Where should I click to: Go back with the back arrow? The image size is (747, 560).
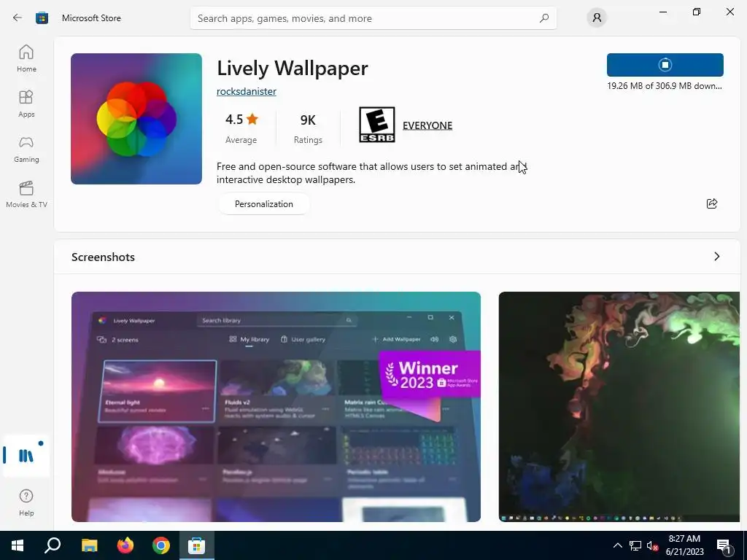click(x=18, y=17)
